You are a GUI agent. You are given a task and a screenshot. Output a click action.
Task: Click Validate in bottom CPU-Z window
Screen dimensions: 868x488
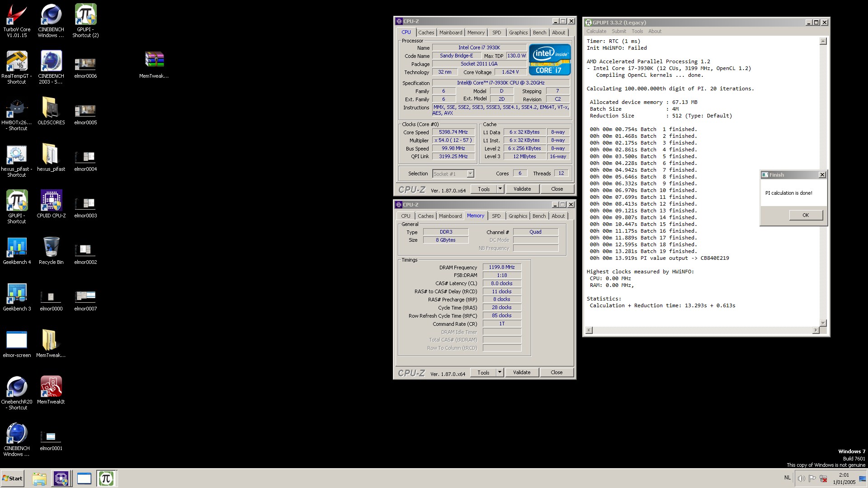point(522,372)
